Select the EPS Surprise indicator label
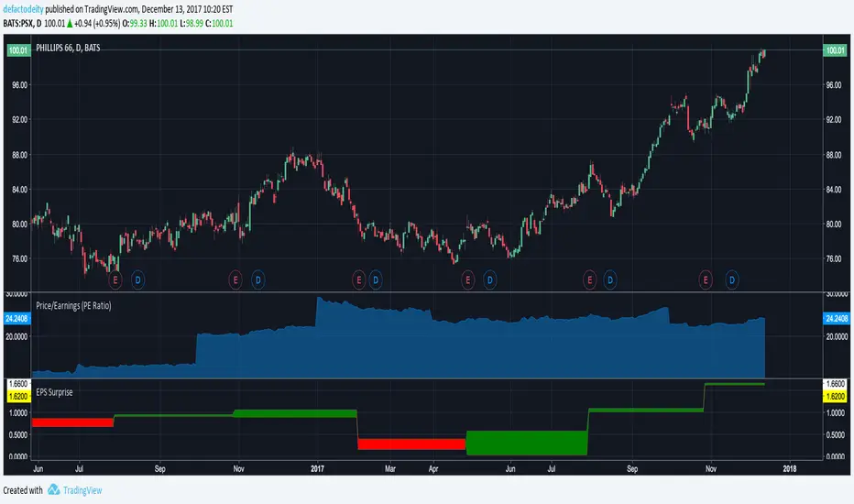The height and width of the screenshot is (504, 854). 54,392
